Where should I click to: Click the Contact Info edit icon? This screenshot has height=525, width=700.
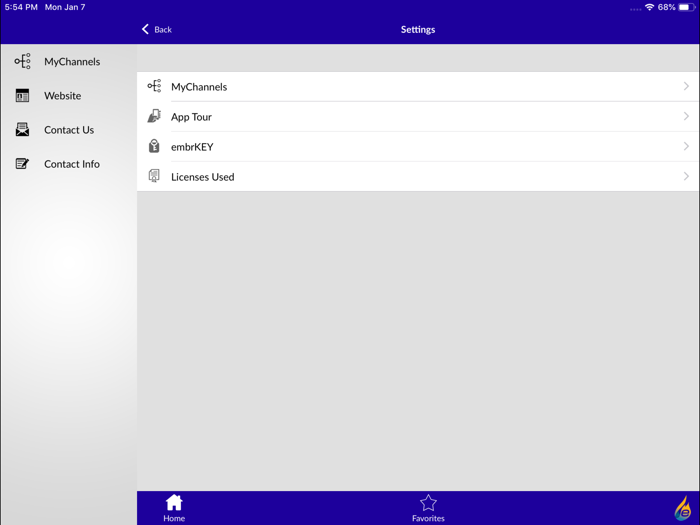coord(22,164)
